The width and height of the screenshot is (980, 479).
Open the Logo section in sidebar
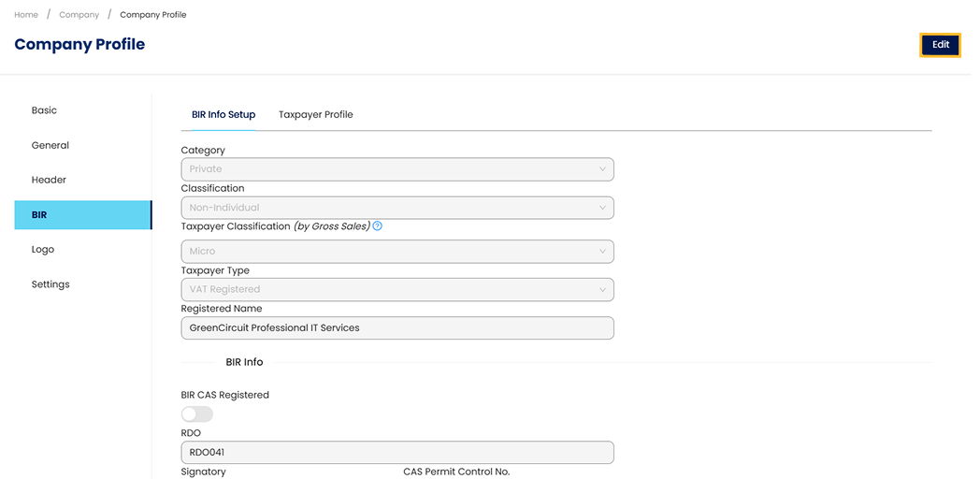click(43, 250)
